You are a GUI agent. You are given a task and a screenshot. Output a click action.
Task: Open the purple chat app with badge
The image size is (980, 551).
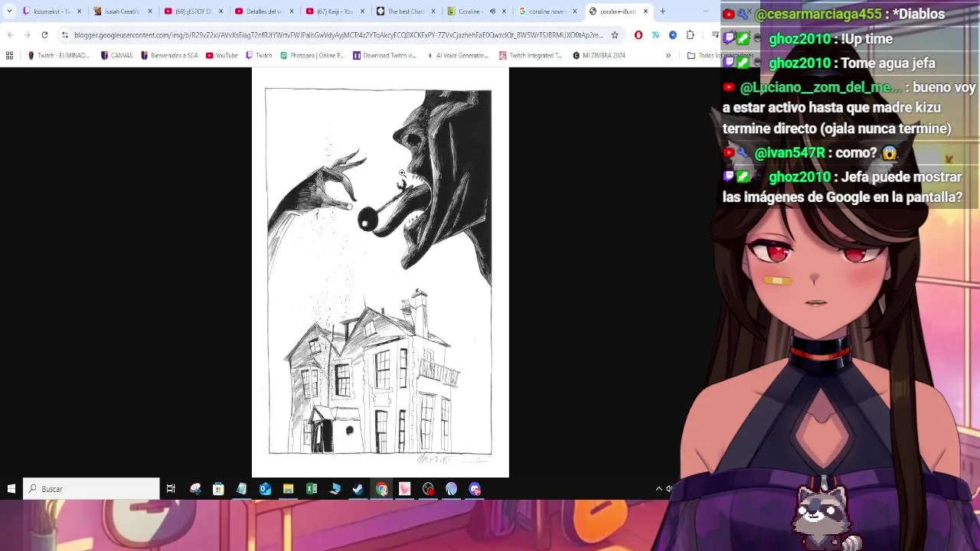tap(475, 489)
